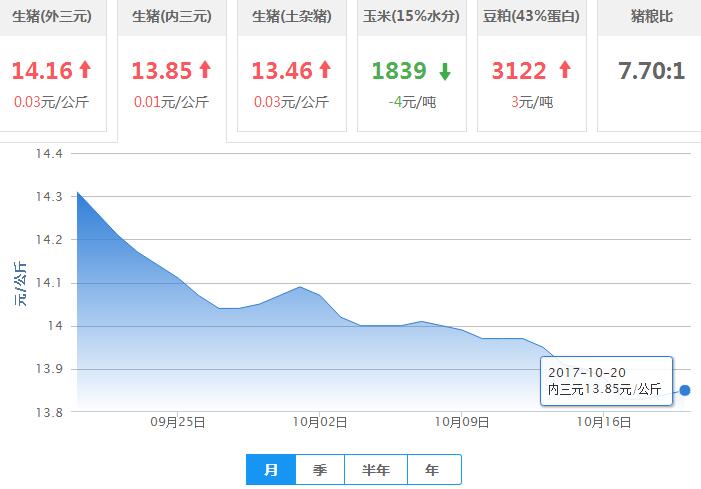Screen dimensions: 701x489
Task: Click the 14.3 y-axis label
Action: [x=49, y=197]
